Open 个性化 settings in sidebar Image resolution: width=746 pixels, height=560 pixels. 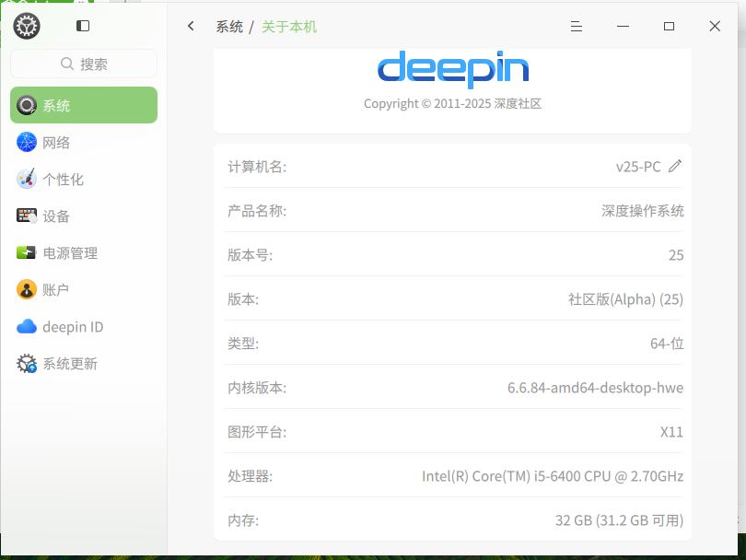[84, 179]
